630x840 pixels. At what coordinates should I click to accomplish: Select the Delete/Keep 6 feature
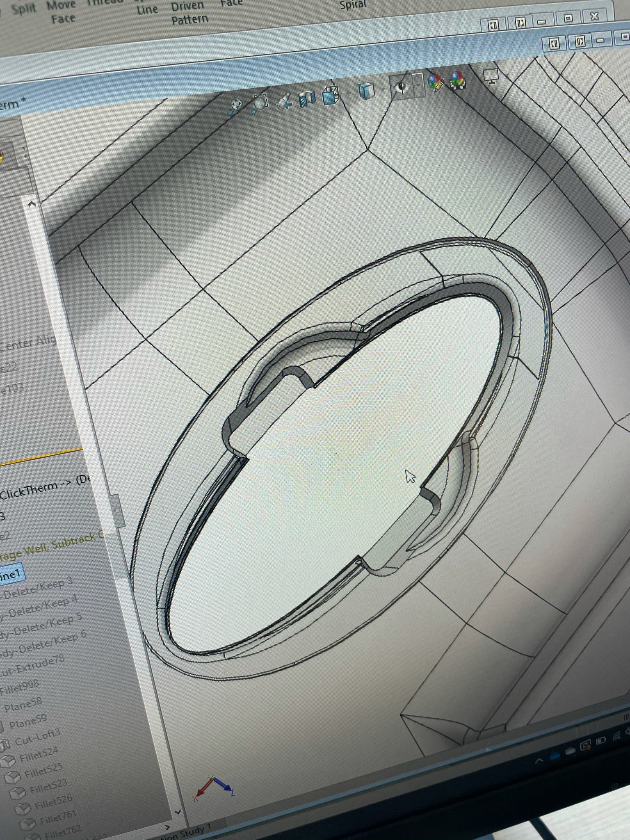click(x=43, y=644)
